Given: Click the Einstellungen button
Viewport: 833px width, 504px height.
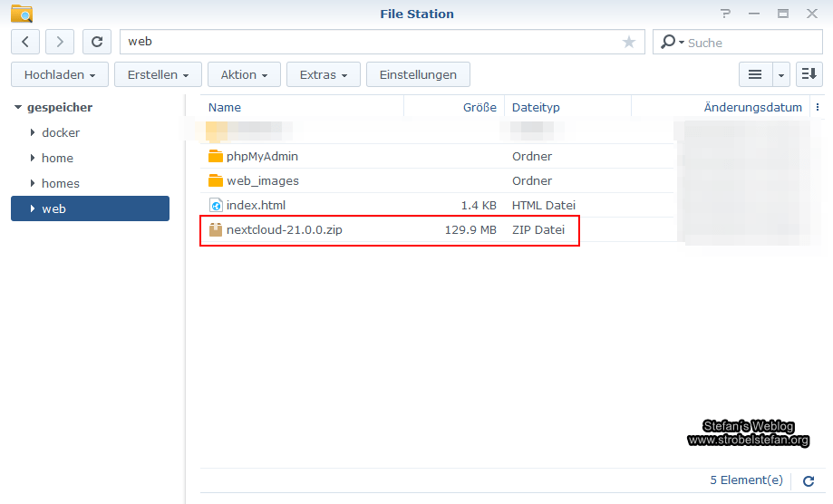Looking at the screenshot, I should tap(418, 74).
